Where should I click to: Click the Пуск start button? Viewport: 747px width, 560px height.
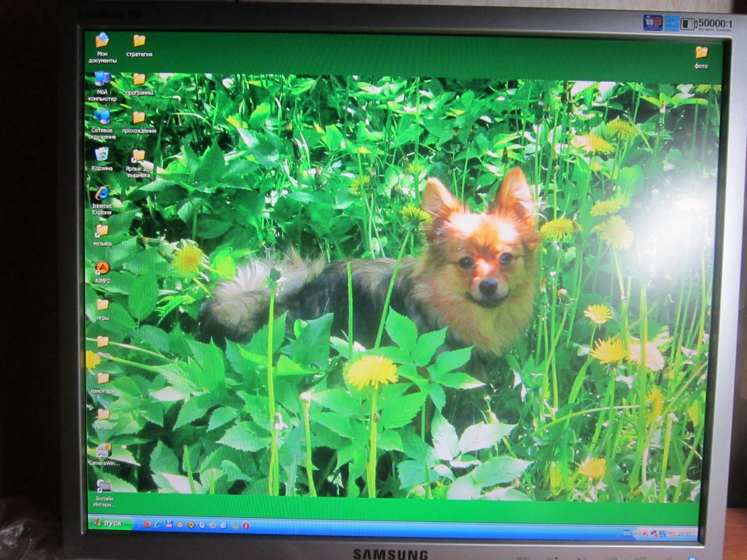[x=109, y=523]
